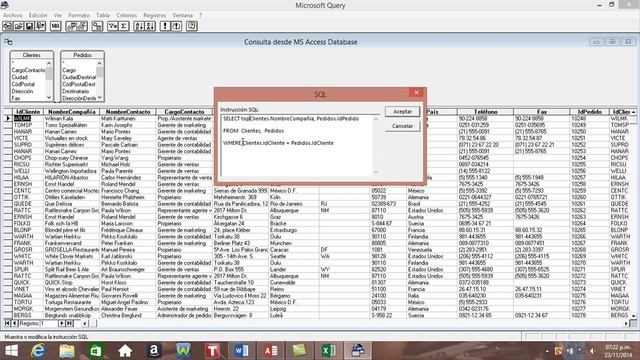Image resolution: width=640 pixels, height=360 pixels.
Task: Toggle the Auto Query toolbar icon
Action: tap(176, 26)
